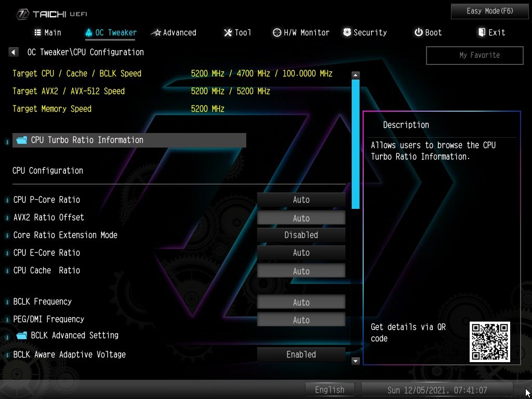Image resolution: width=532 pixels, height=399 pixels.
Task: Select PEG/DMI Frequency Auto field
Action: [x=301, y=320]
